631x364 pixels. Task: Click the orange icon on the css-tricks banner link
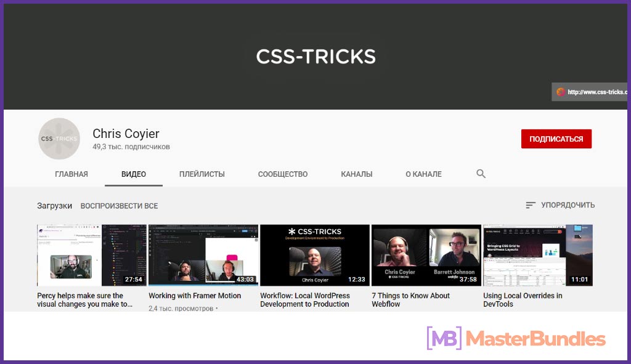(561, 92)
